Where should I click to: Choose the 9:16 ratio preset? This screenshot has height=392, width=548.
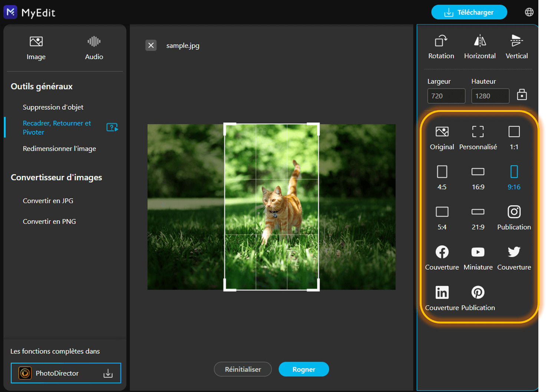coord(514,178)
